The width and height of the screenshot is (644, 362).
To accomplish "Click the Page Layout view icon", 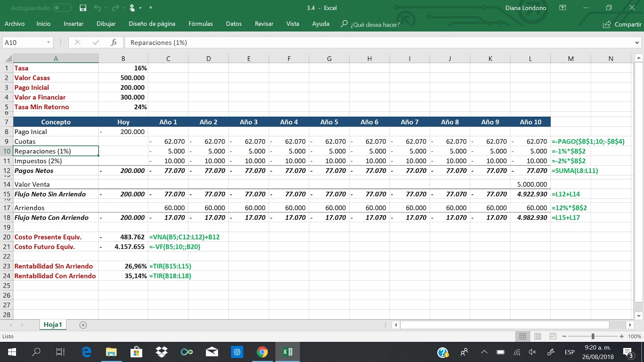I will point(537,336).
